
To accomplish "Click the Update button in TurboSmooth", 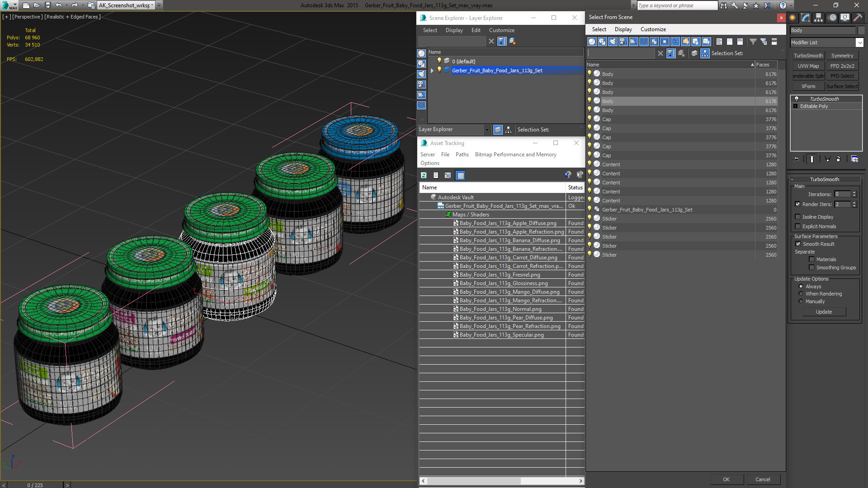I will tap(824, 312).
